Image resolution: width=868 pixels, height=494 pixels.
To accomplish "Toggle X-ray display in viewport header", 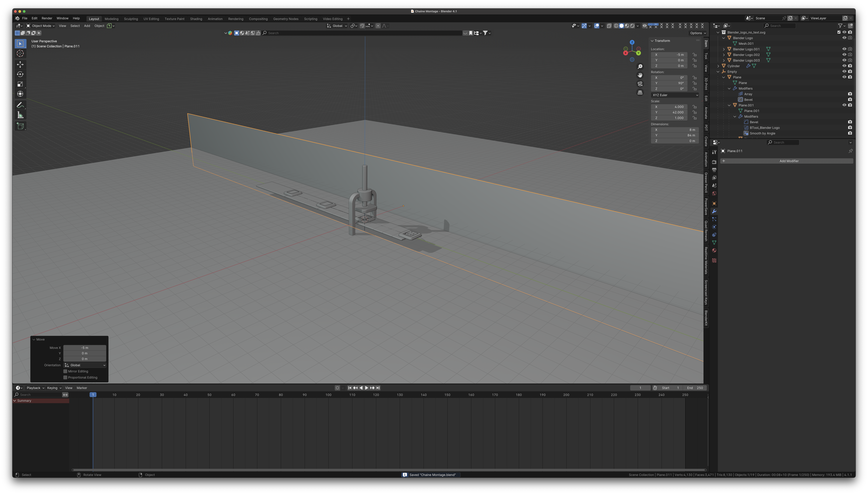I will [609, 26].
